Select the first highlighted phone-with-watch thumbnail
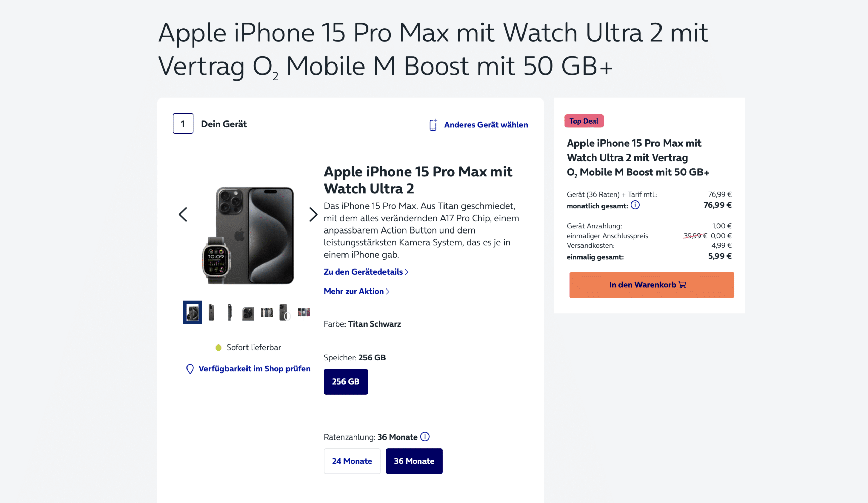The height and width of the screenshot is (503, 868). point(193,312)
